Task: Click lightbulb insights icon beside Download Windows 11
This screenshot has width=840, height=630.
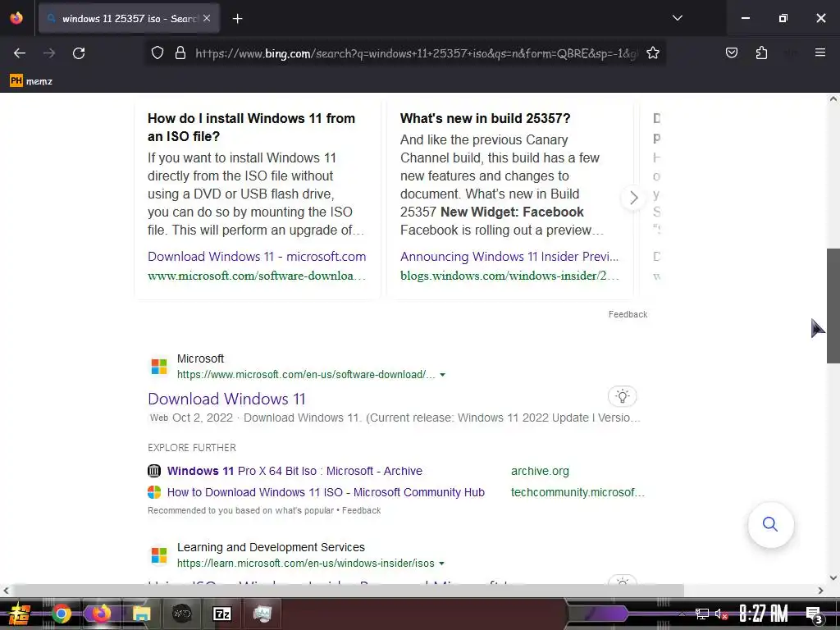Action: 622,396
